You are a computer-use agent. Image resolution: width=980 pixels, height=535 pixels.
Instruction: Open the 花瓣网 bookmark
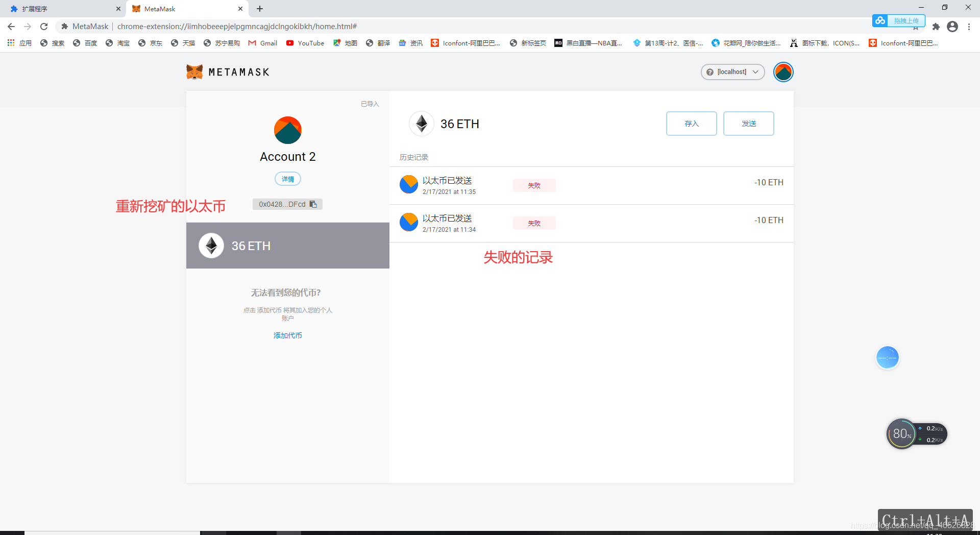746,43
